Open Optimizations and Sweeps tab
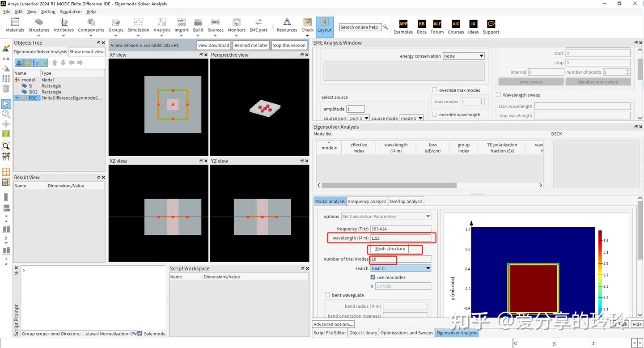Screen dimensions: 644x348 pos(407,333)
